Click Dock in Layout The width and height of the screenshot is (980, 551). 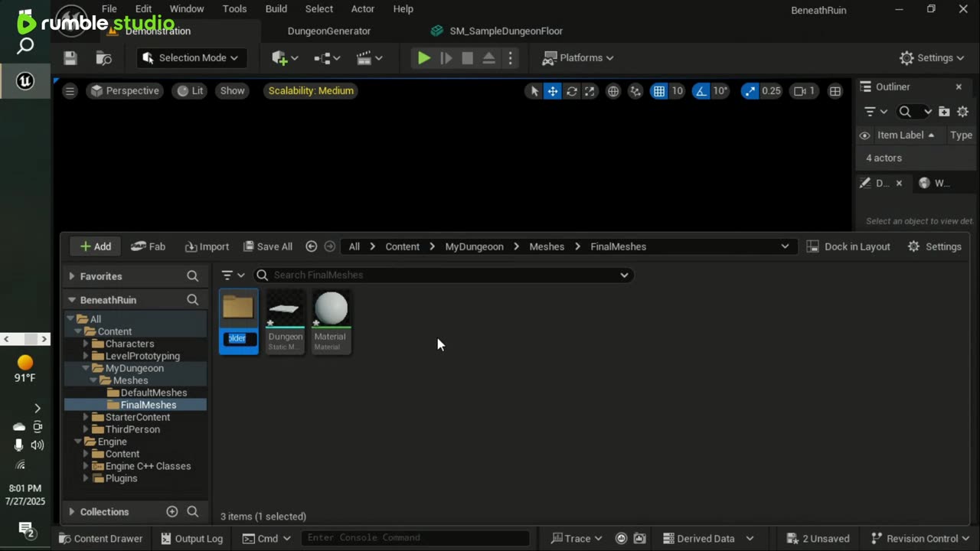point(848,246)
